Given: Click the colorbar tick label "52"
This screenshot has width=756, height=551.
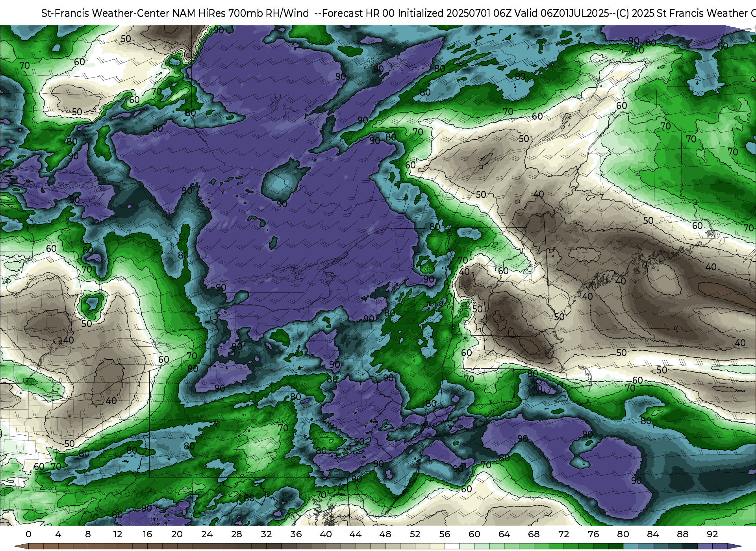Looking at the screenshot, I should coord(415,534).
